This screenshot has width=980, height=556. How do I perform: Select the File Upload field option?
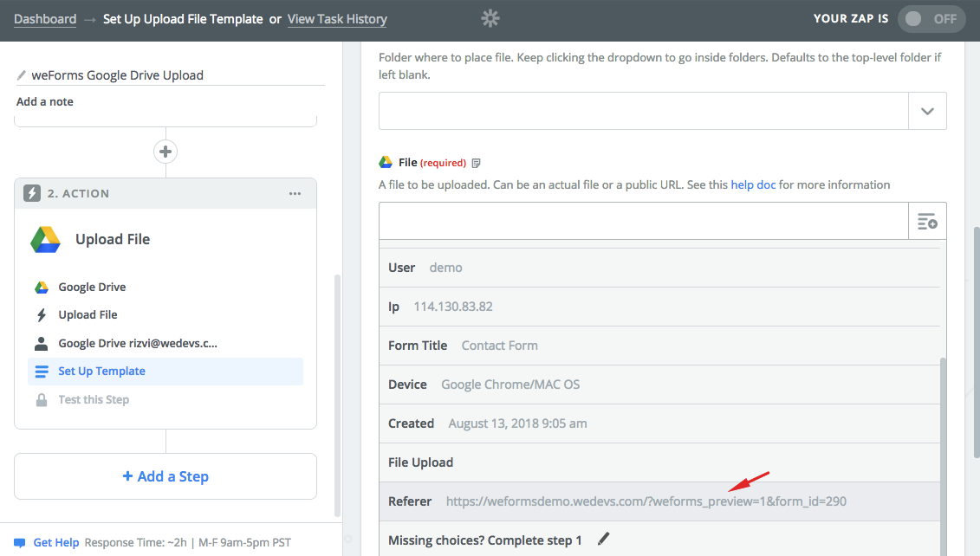tap(659, 462)
